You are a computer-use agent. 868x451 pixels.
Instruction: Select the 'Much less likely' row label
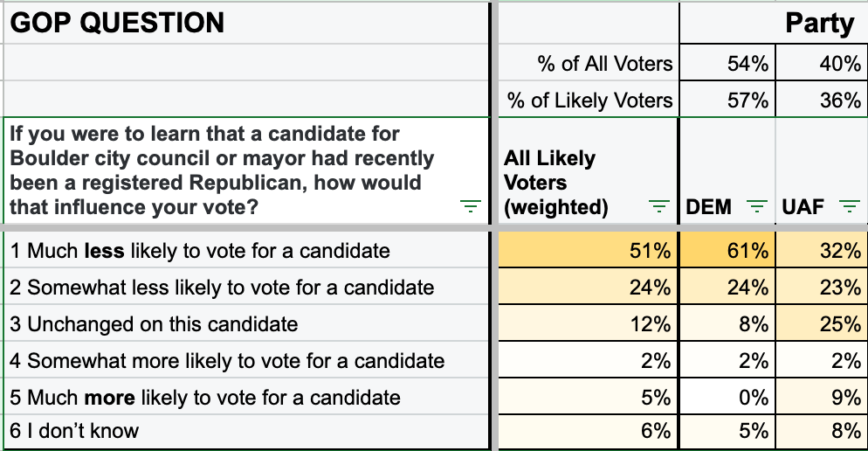246,251
